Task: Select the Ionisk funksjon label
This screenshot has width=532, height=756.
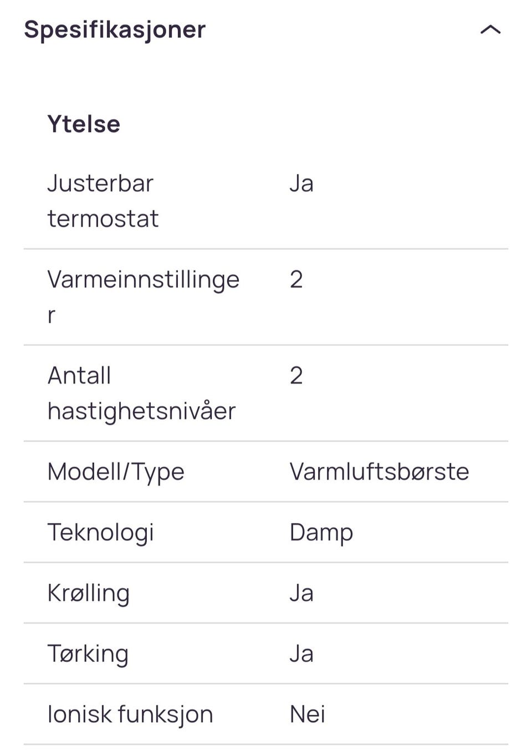Action: tap(130, 714)
